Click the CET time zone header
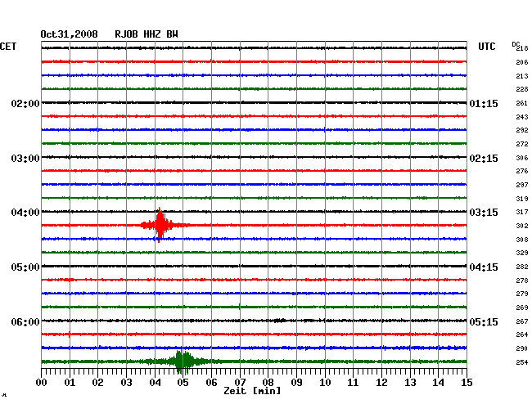This screenshot has height=404, width=532. (8, 47)
